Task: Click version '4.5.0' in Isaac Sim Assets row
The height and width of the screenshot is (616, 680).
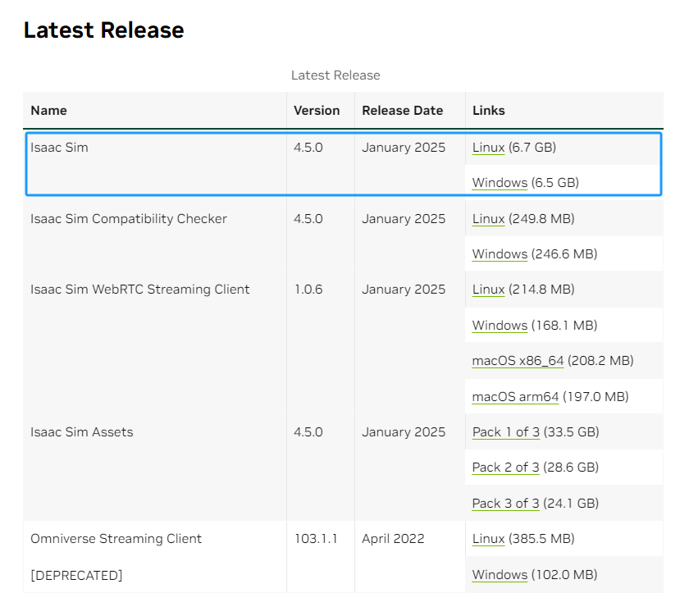Action: click(x=308, y=432)
